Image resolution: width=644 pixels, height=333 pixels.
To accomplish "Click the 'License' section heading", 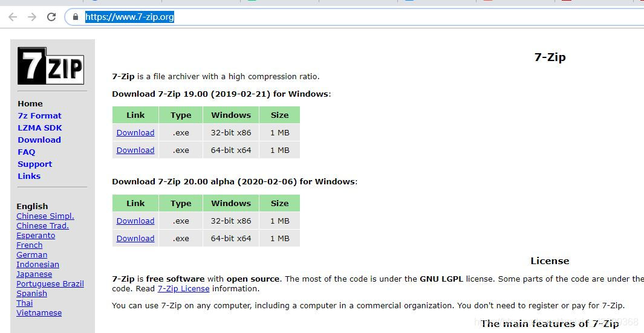I will 550,260.
